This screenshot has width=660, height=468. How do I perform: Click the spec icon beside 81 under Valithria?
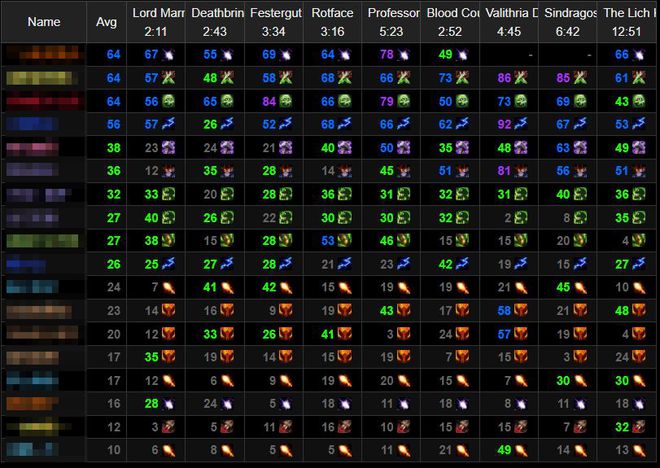click(522, 171)
